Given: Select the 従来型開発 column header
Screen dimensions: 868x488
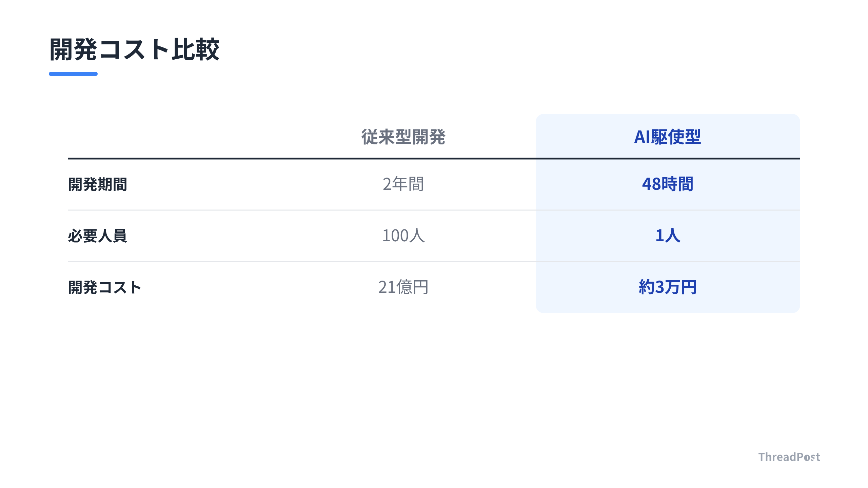Looking at the screenshot, I should point(403,137).
